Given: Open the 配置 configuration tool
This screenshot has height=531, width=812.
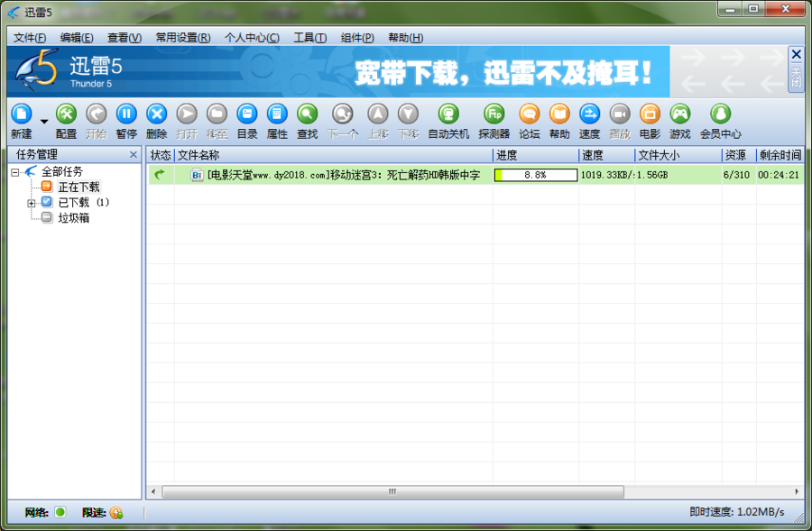Looking at the screenshot, I should click(x=66, y=114).
